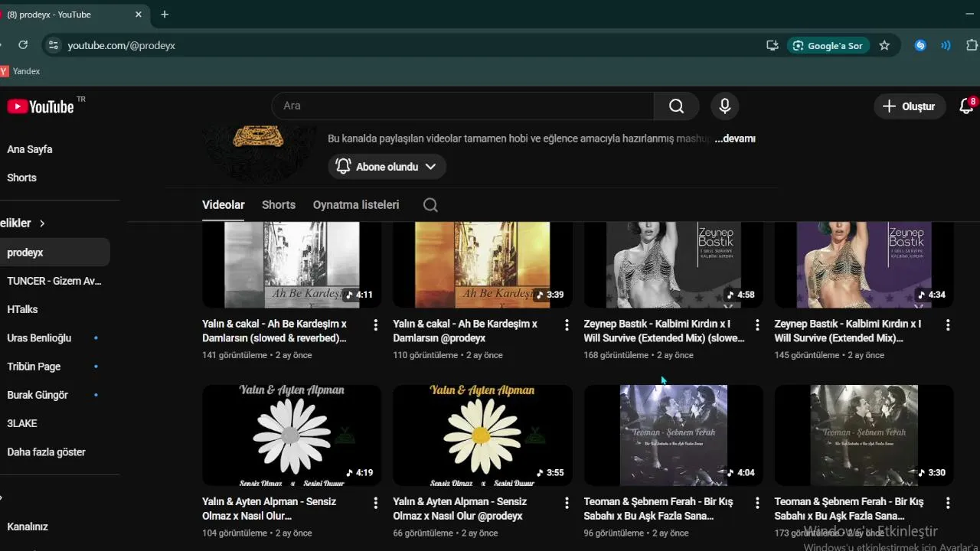Screen dimensions: 980x551
Task: Open title Yalın & Ayten Alpman @prodeyx
Action: pos(459,509)
